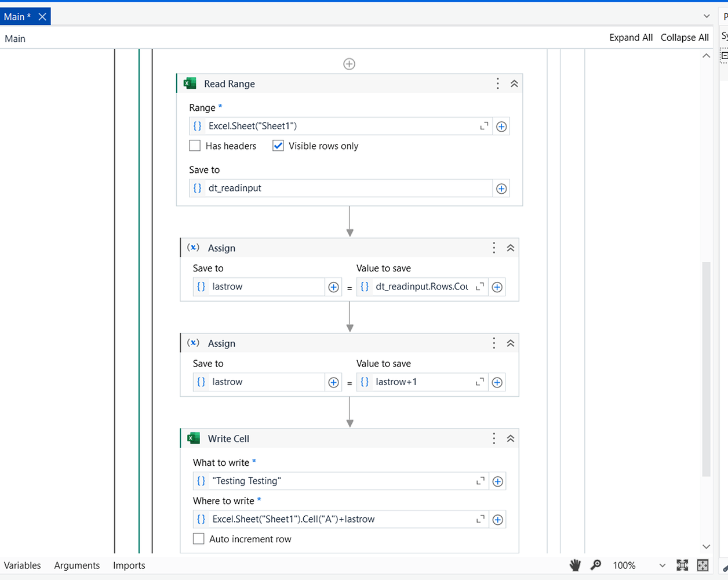Open expression editor braces on Range field
This screenshot has width=728, height=580.
(198, 126)
